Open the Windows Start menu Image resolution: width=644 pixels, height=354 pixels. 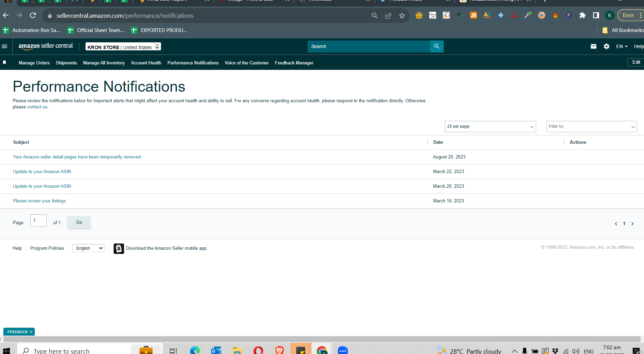click(6, 351)
